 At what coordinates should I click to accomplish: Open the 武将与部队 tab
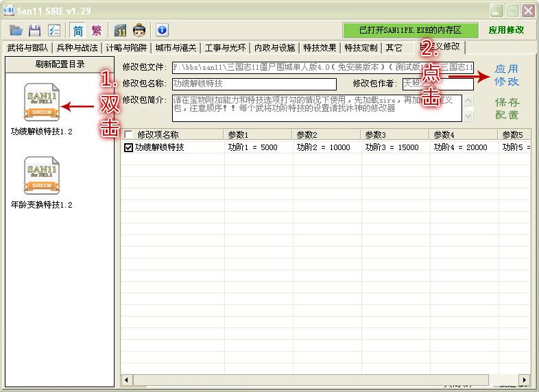click(x=28, y=48)
